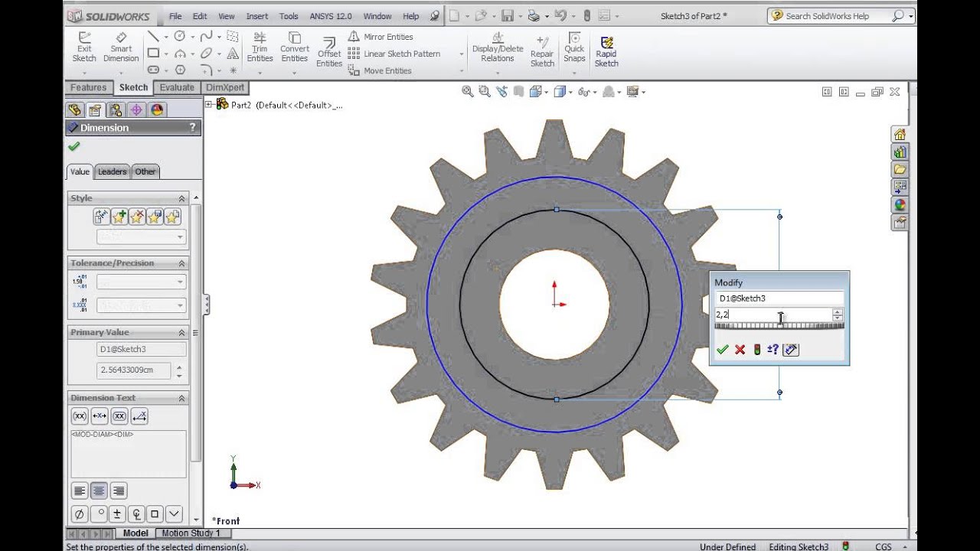Select the Circle sketch tool
This screenshot has height=551, width=980.
180,36
